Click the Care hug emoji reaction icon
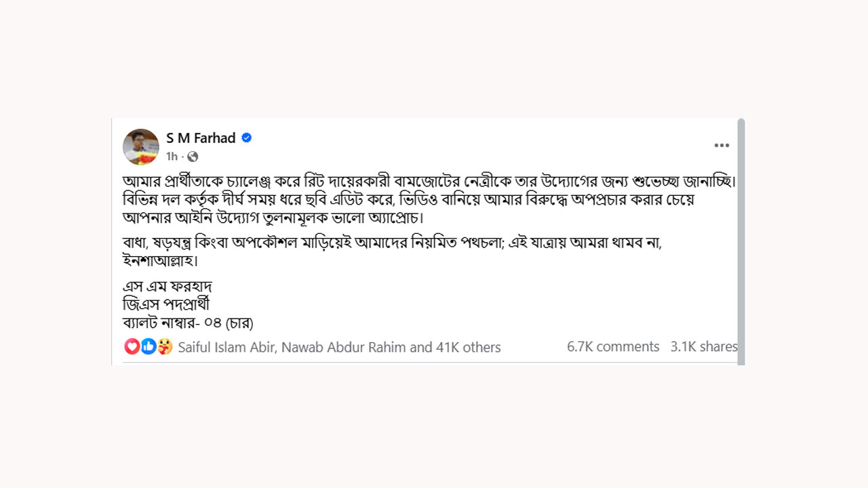Image resolution: width=868 pixels, height=488 pixels. pos(165,346)
